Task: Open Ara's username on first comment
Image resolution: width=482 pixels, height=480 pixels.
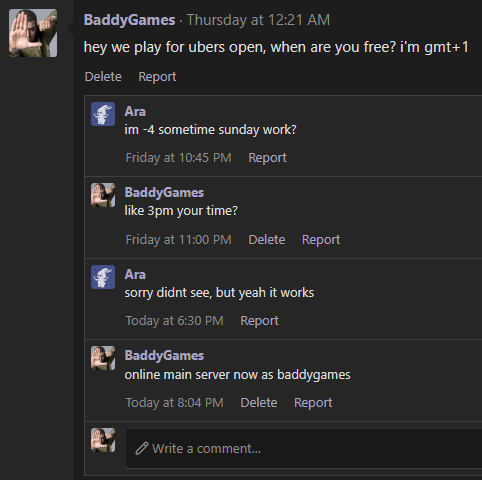Action: point(135,111)
